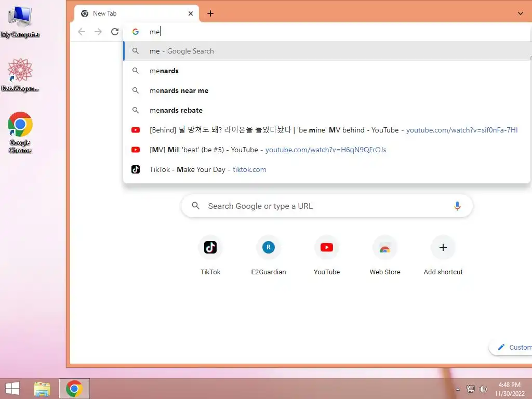
Task: Click YouTube icon beside '[Behind]' suggestion
Action: coord(136,130)
